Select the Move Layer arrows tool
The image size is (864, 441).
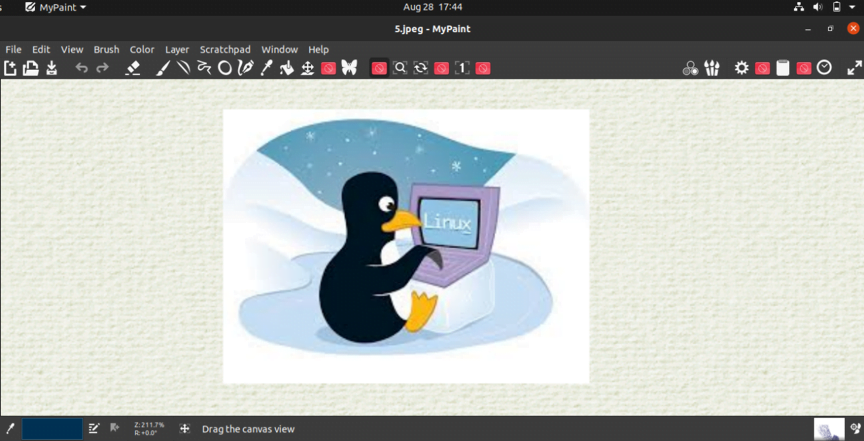(307, 68)
